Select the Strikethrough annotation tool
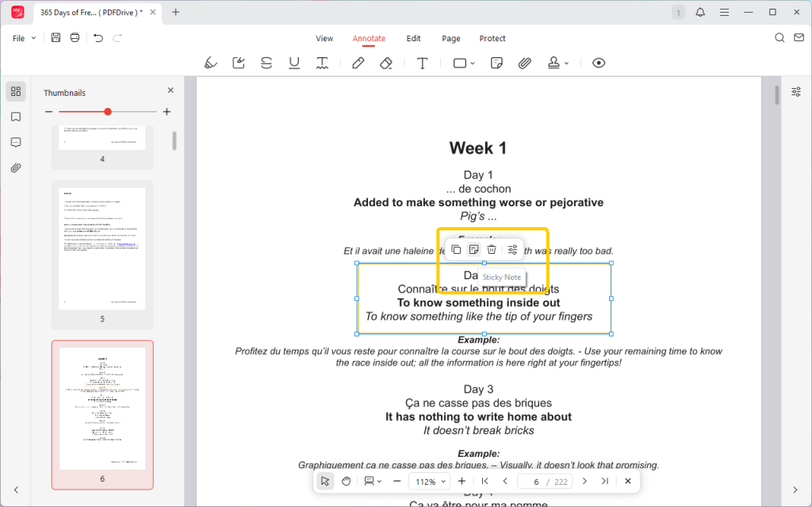 266,63
